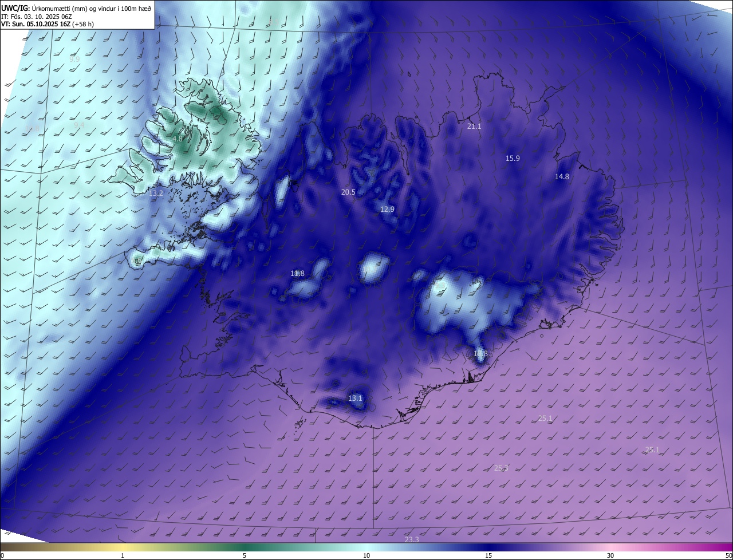Image resolution: width=733 pixels, height=560 pixels.
Task: Click the 20.5 value on the map
Action: (x=348, y=192)
